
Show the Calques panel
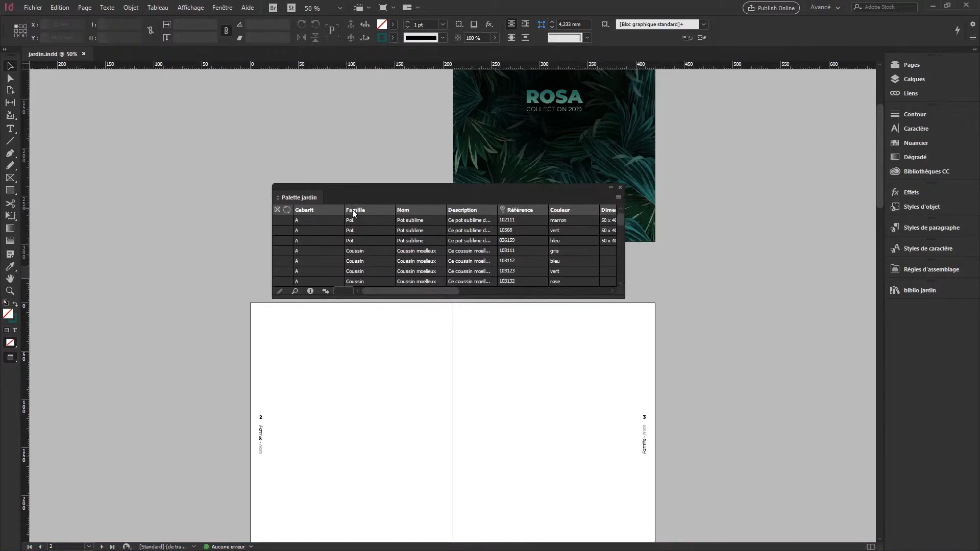click(914, 79)
